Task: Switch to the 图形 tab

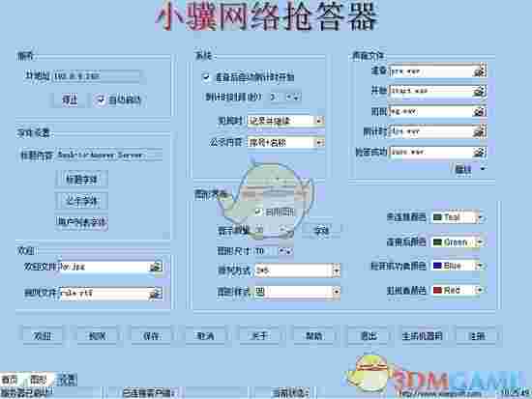Action: (x=38, y=380)
